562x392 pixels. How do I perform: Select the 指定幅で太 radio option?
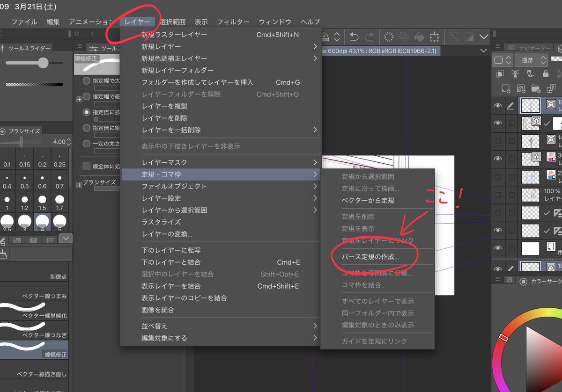tap(87, 80)
